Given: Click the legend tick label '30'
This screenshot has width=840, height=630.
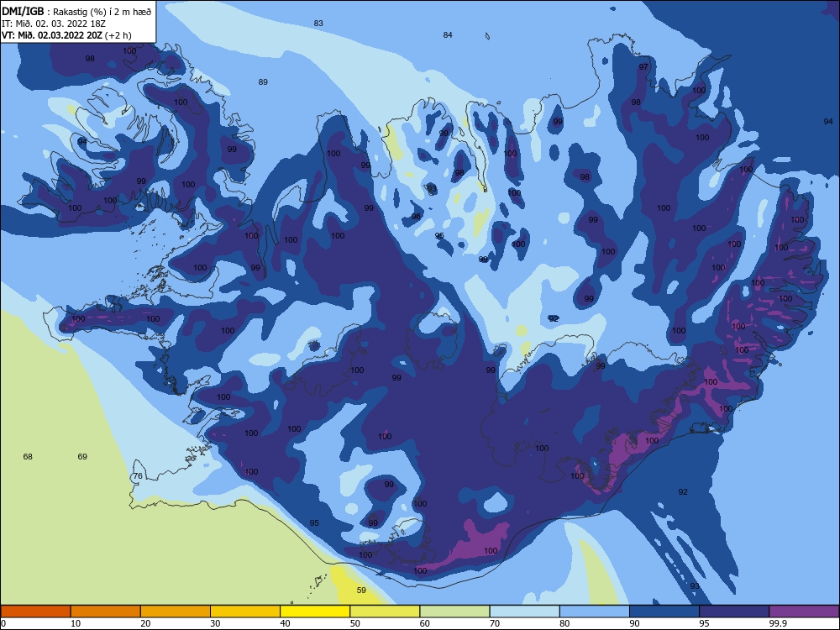Looking at the screenshot, I should pos(215,623).
